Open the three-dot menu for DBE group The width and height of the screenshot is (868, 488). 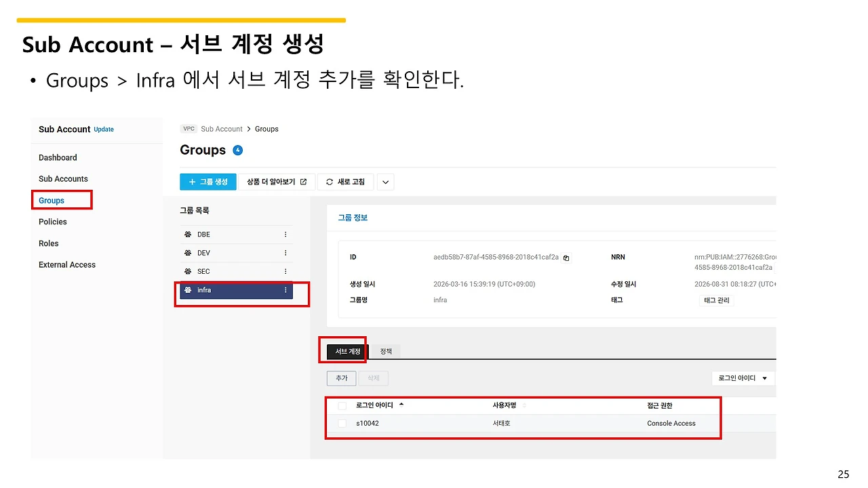pos(285,235)
